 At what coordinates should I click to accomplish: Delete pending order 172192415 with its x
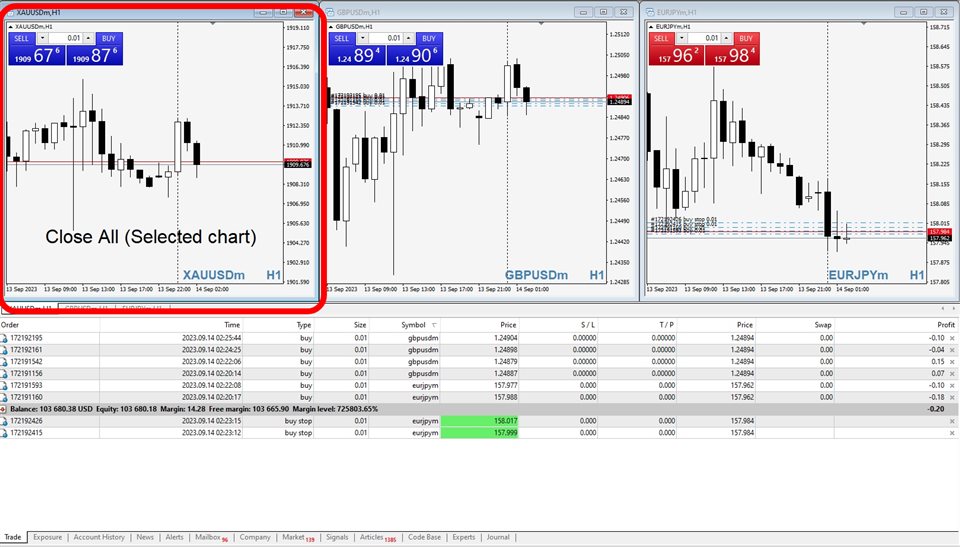[952, 432]
